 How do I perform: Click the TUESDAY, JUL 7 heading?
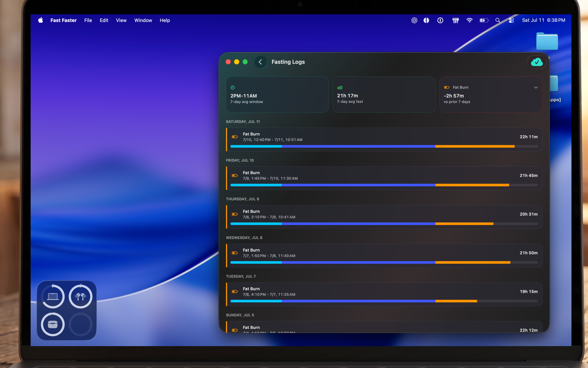(241, 276)
